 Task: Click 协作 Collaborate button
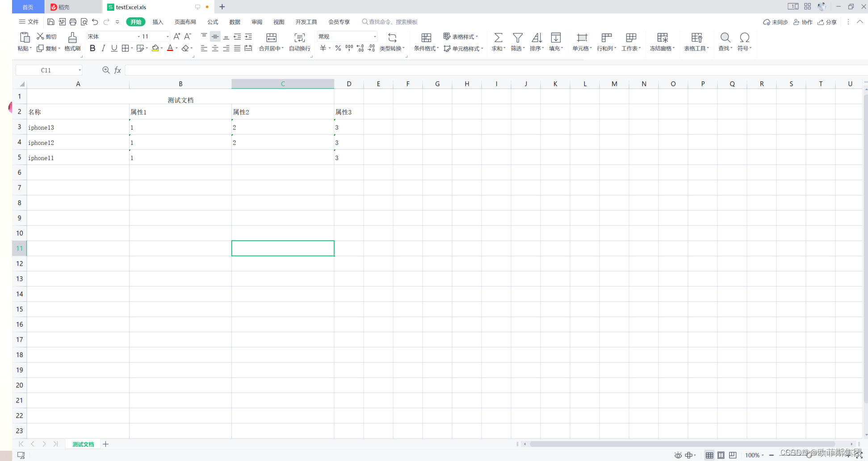coord(803,22)
